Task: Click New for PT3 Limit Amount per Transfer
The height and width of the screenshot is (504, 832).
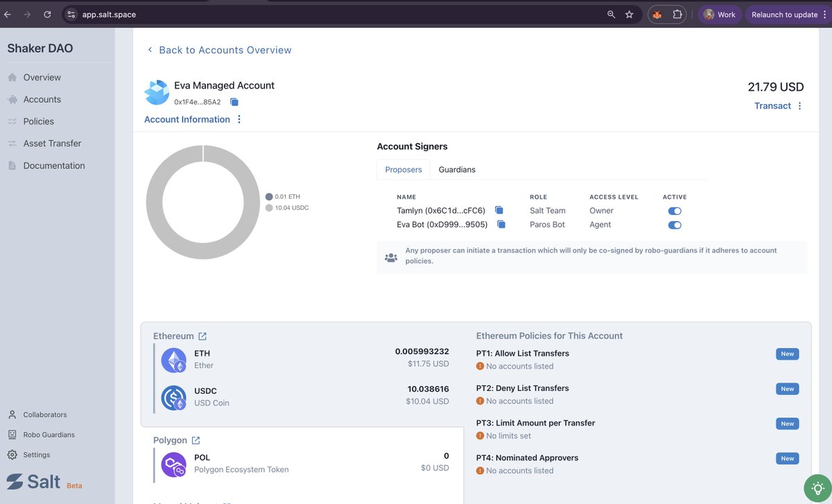Action: click(788, 424)
